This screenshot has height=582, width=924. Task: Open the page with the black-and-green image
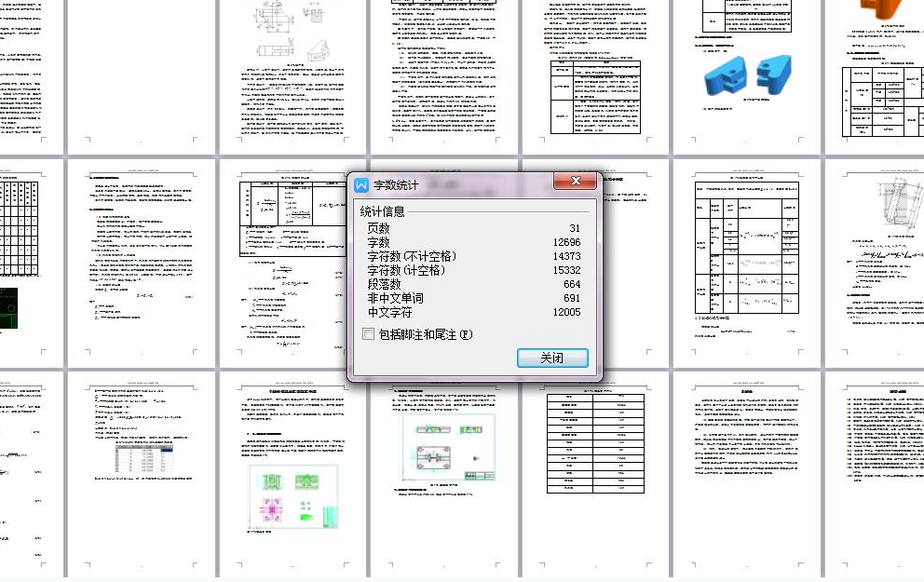pyautogui.click(x=32, y=264)
